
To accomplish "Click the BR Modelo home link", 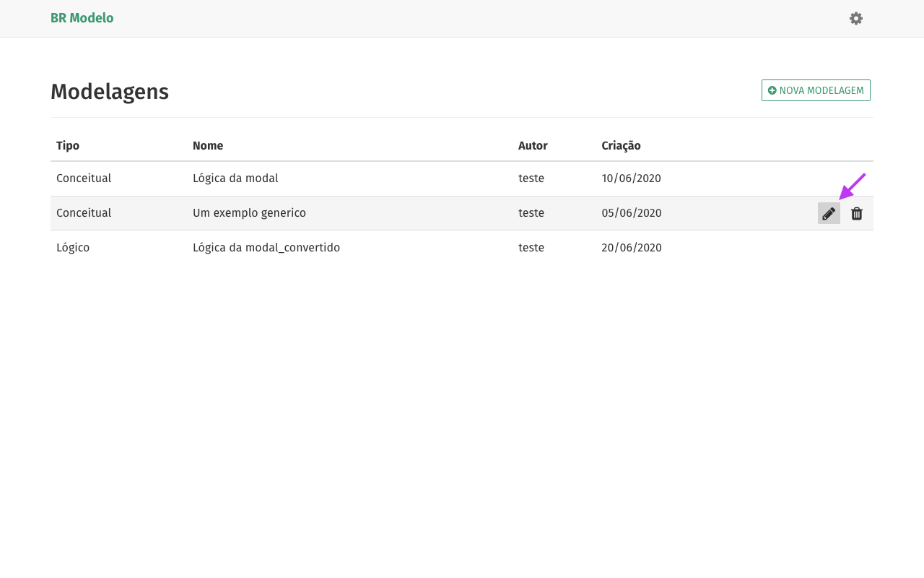I will 82,18.
